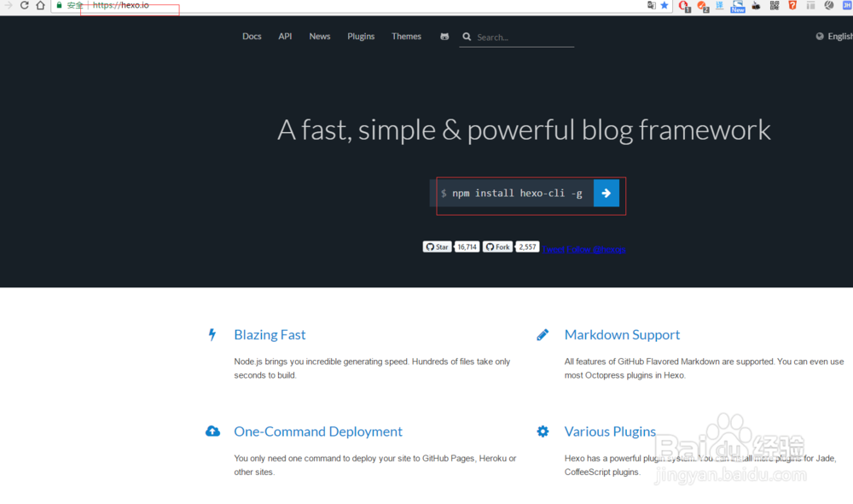Open the QR code extension icon
This screenshot has width=853, height=504.
[x=775, y=5]
